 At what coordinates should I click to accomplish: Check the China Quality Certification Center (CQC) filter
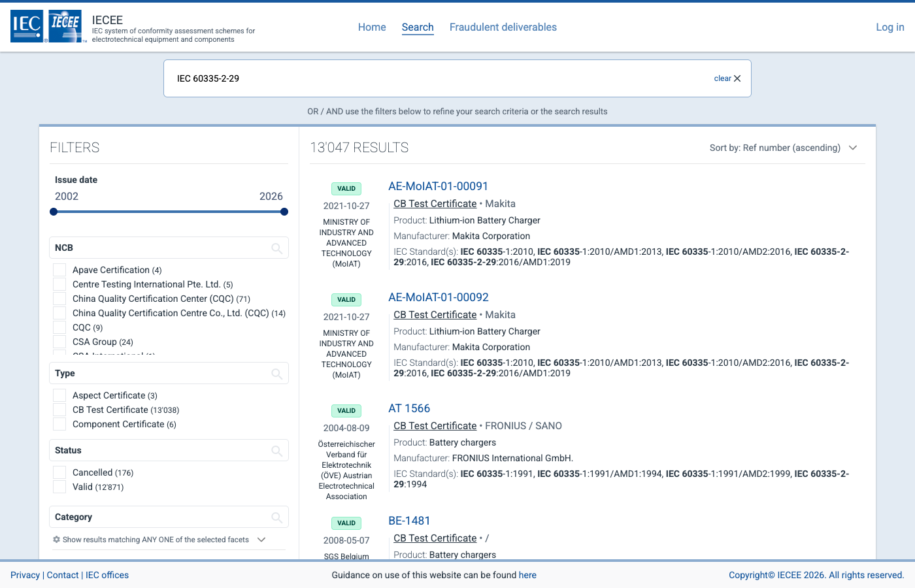coord(59,299)
